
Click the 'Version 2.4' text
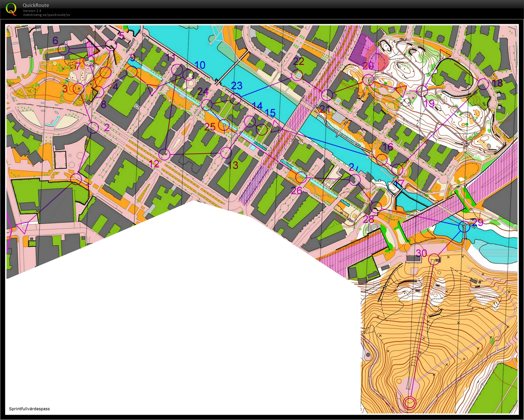click(32, 11)
